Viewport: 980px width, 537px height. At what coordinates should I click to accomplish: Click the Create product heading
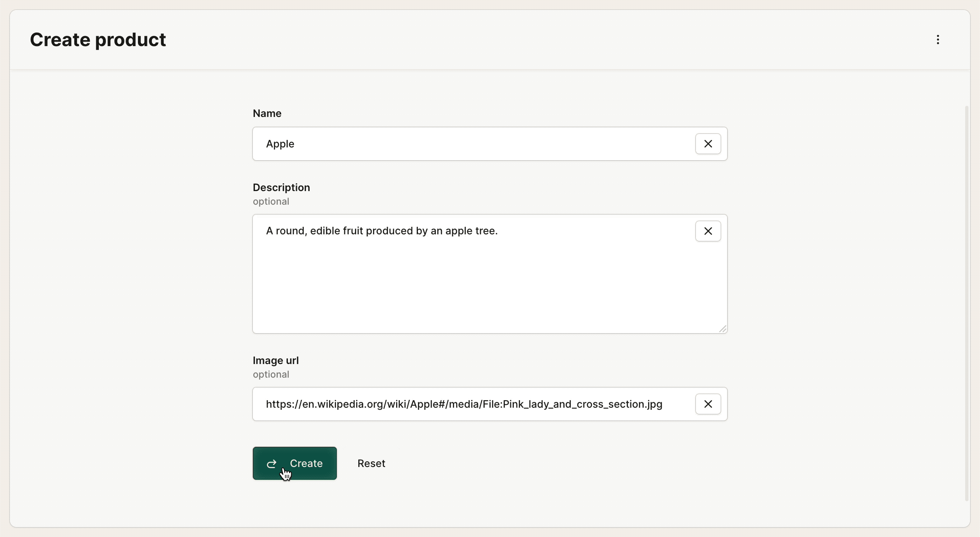pos(98,40)
